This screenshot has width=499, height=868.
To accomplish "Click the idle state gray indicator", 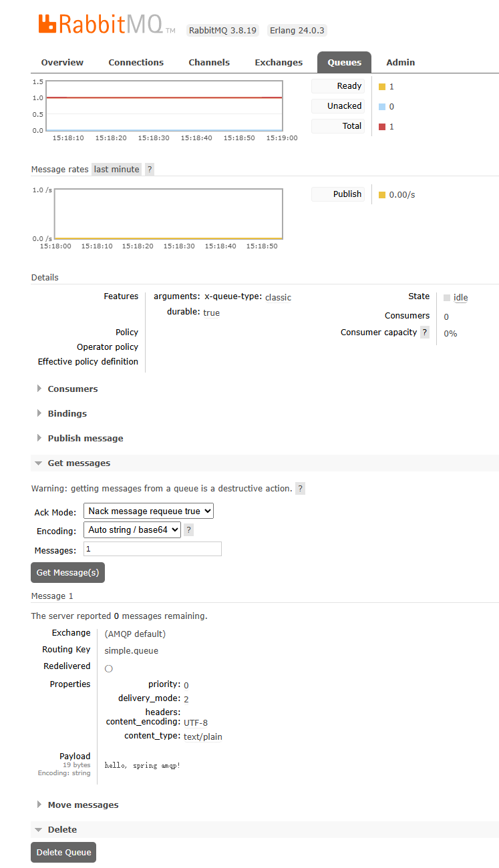I will point(447,298).
